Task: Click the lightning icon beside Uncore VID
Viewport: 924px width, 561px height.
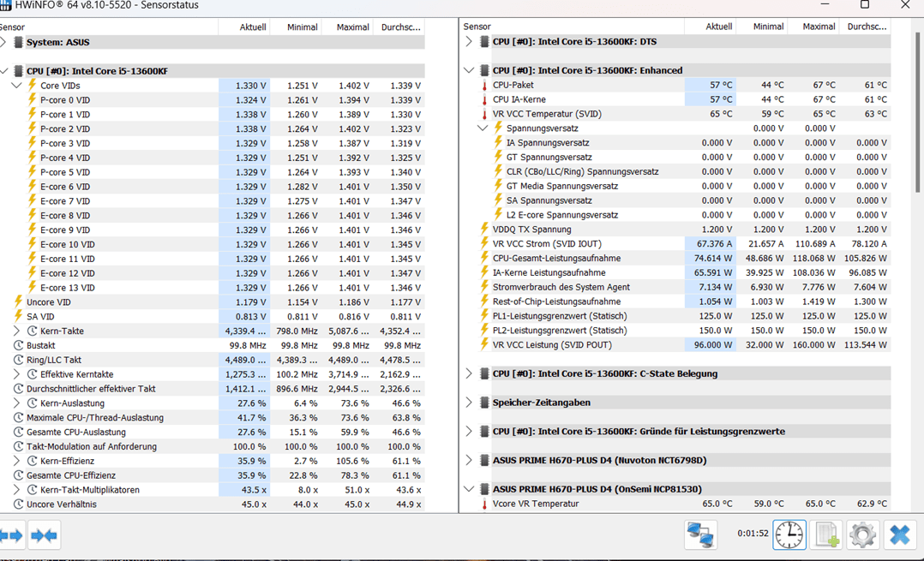Action: coord(18,302)
